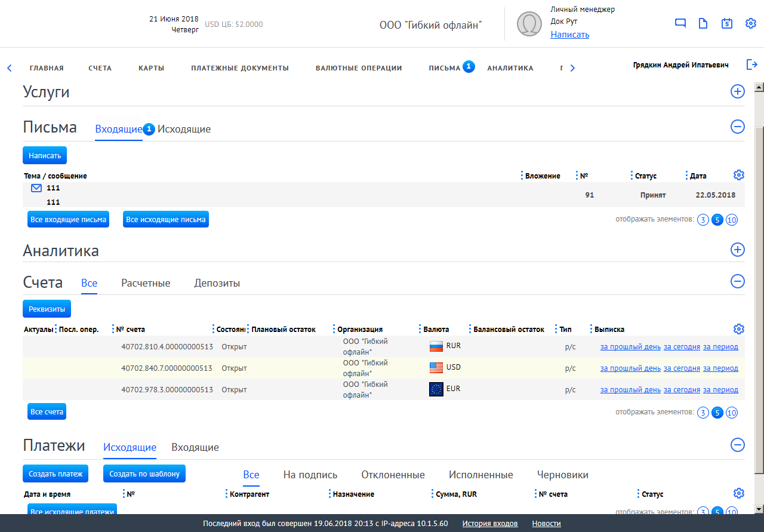Filter payments by Исполненные
This screenshot has height=532, width=764.
(481, 475)
